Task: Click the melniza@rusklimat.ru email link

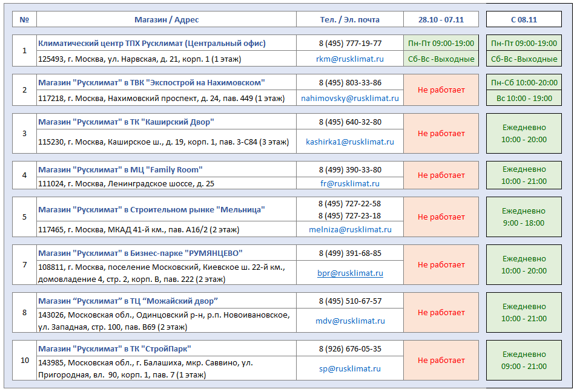Action: [350, 230]
